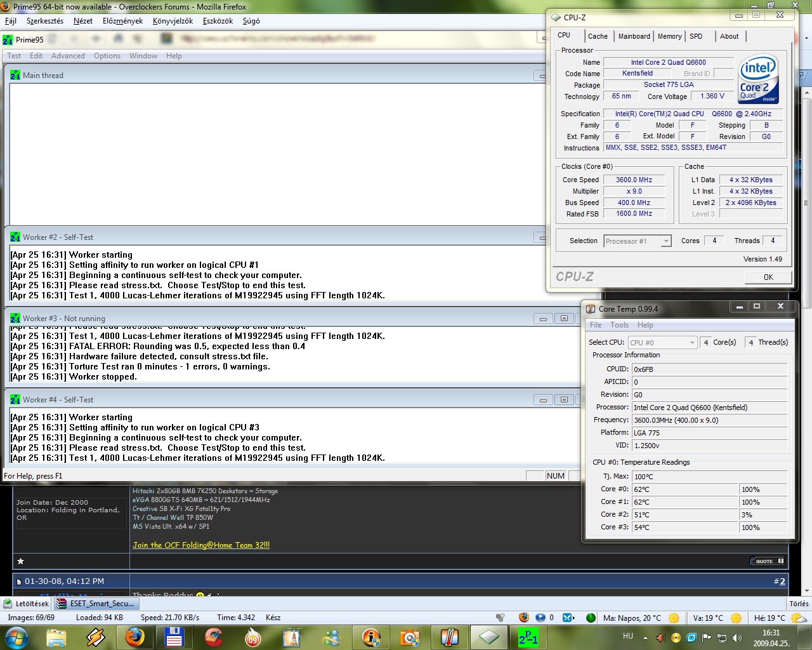
Task: Restore Worker #4 child window
Action: 564,400
